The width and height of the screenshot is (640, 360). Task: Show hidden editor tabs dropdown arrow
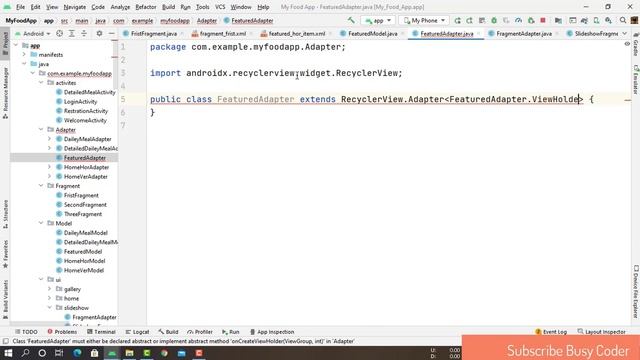(x=624, y=33)
